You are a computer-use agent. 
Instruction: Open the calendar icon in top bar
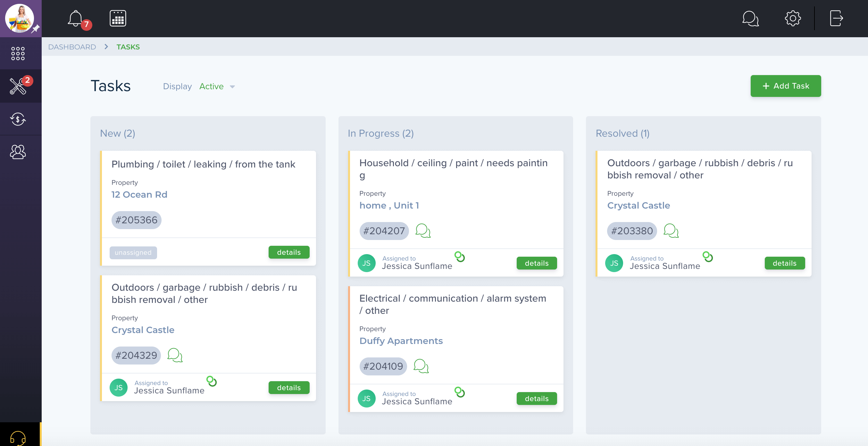(x=118, y=18)
